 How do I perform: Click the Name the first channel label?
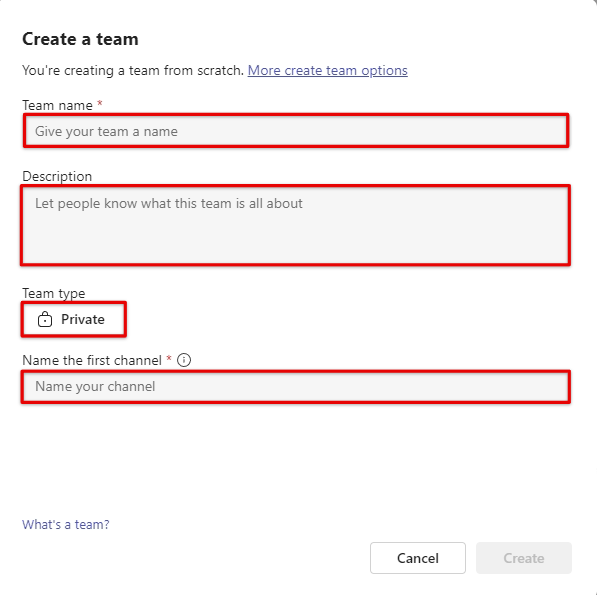(x=92, y=360)
